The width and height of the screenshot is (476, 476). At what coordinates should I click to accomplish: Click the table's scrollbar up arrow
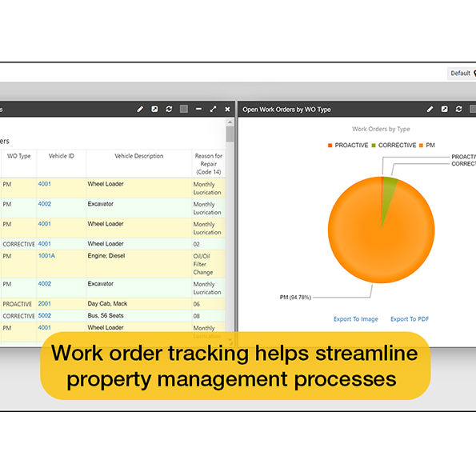click(x=230, y=122)
